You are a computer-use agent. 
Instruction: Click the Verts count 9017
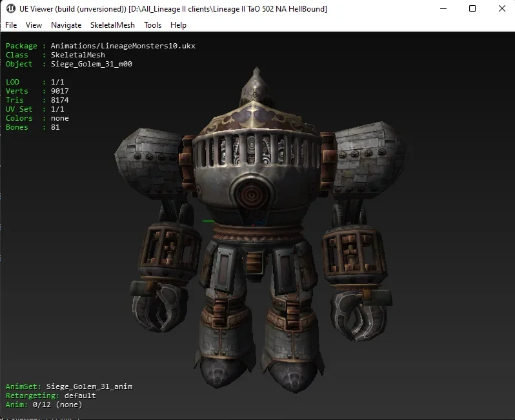click(x=60, y=91)
